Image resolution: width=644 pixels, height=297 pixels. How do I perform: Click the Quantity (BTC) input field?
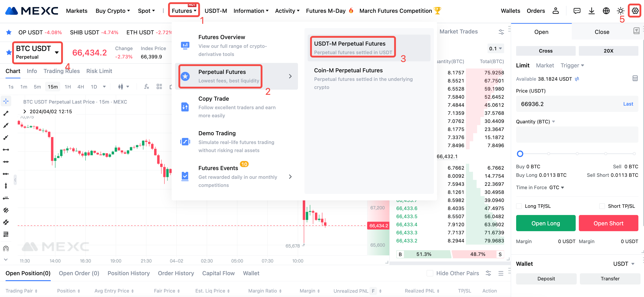(x=577, y=135)
